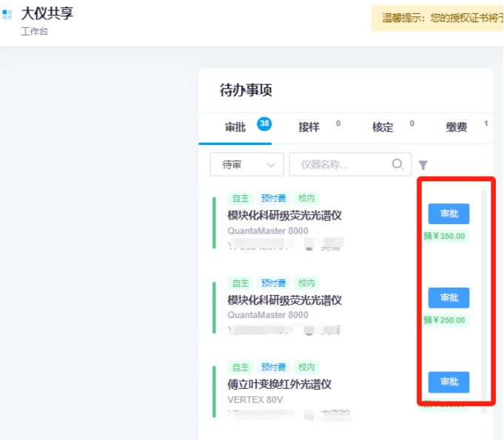Viewport: 504px width, 440px height.
Task: Open first 模块化科研级荧光光谱仪 entry
Action: tap(284, 216)
